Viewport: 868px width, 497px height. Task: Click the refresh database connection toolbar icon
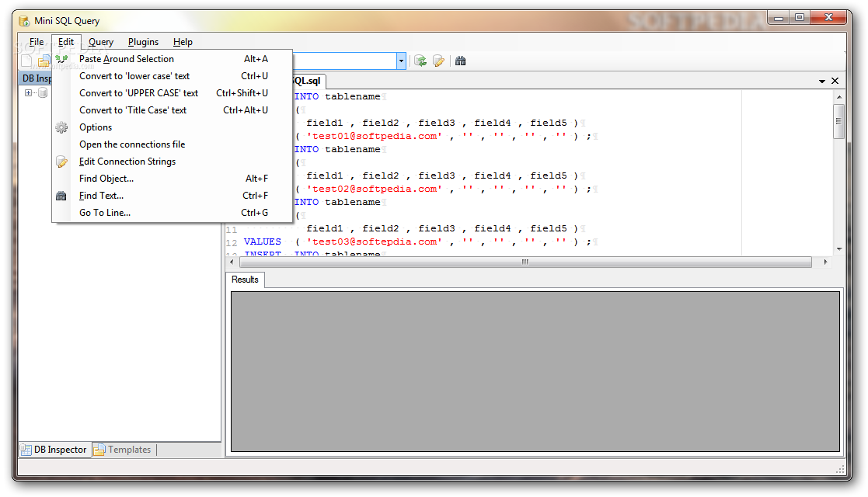[x=420, y=61]
